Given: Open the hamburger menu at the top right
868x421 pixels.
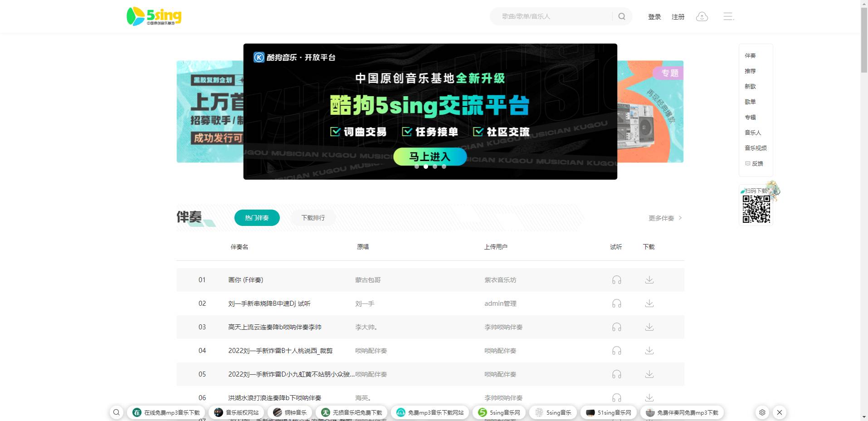Looking at the screenshot, I should click(x=728, y=16).
